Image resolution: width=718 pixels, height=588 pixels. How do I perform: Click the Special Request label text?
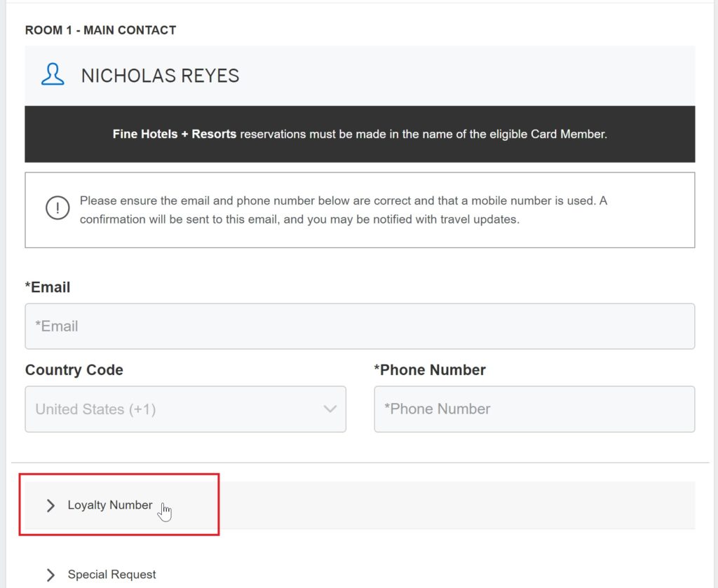coord(111,574)
